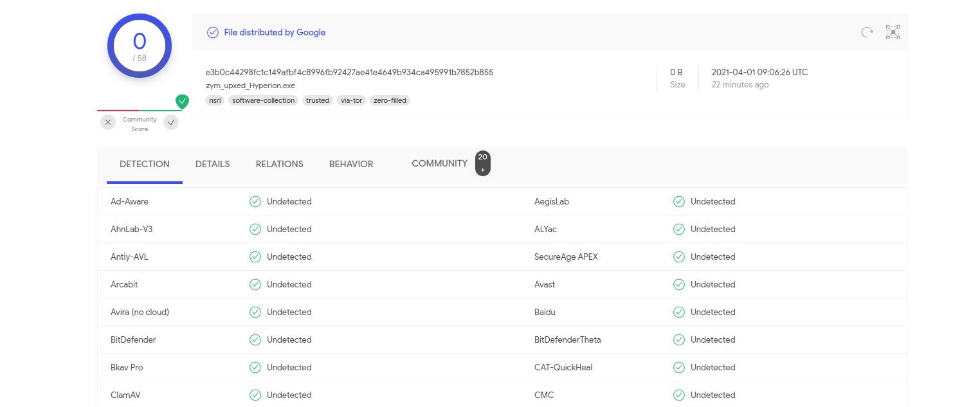The image size is (980, 407).
Task: Click the zero-filled tag
Action: click(390, 100)
